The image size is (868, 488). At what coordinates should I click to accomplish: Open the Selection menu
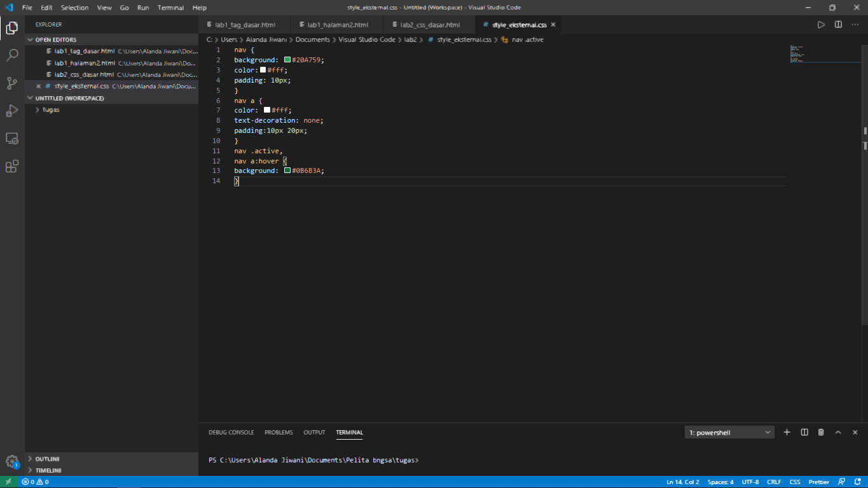74,8
